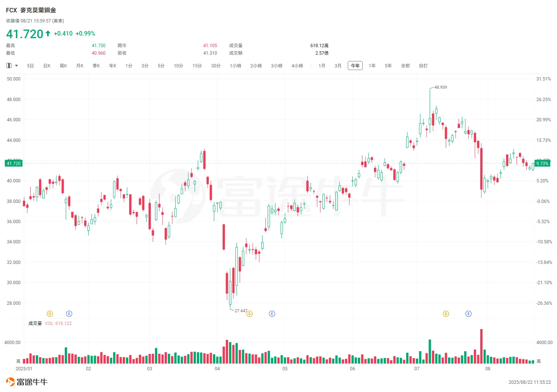Image resolution: width=557 pixels, height=392 pixels.
Task: Click the January dividend D marker
Action: click(x=50, y=314)
